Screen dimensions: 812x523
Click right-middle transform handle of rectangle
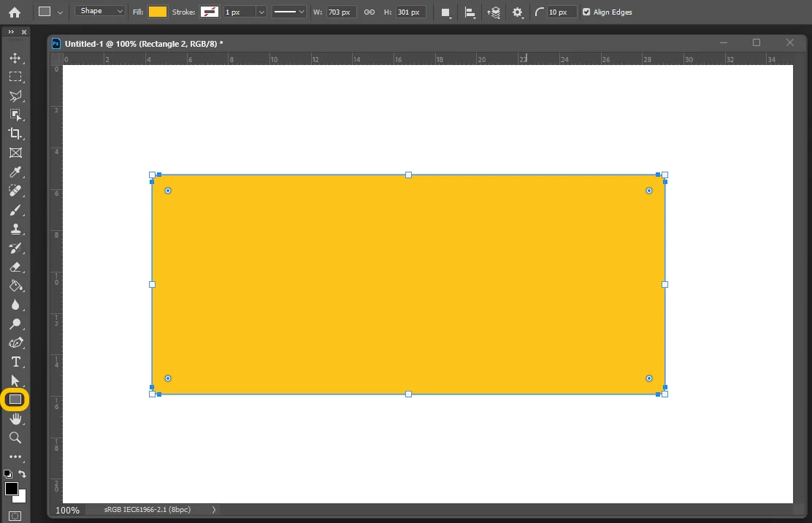665,284
